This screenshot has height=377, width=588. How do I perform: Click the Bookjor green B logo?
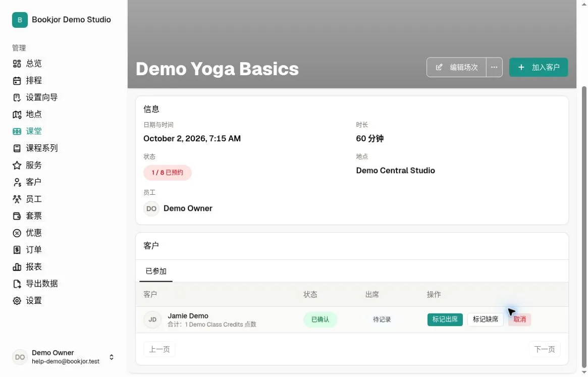(20, 20)
